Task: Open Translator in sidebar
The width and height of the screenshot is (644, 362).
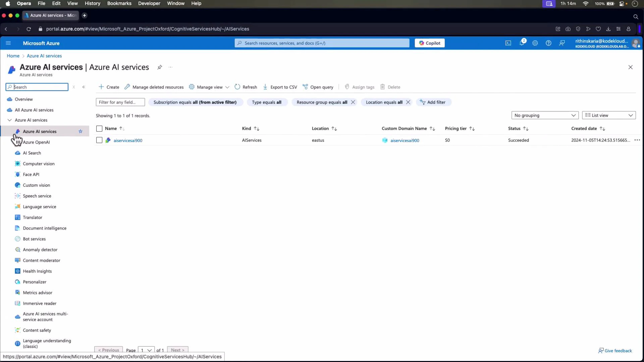Action: tap(33, 217)
